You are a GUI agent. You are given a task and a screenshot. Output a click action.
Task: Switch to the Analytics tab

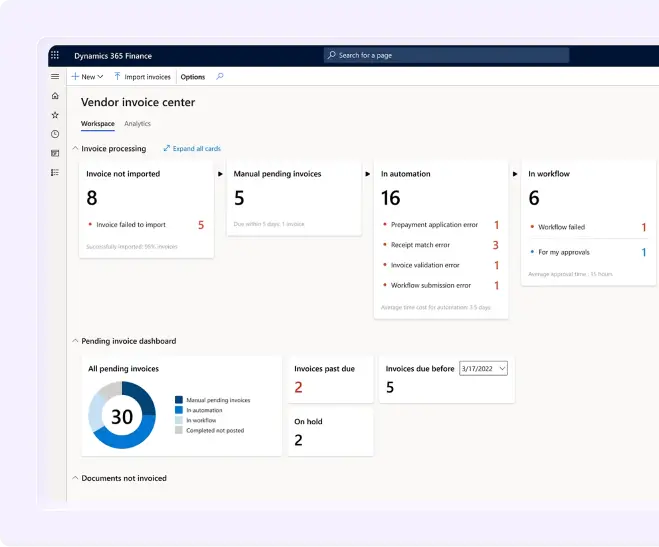tap(137, 124)
